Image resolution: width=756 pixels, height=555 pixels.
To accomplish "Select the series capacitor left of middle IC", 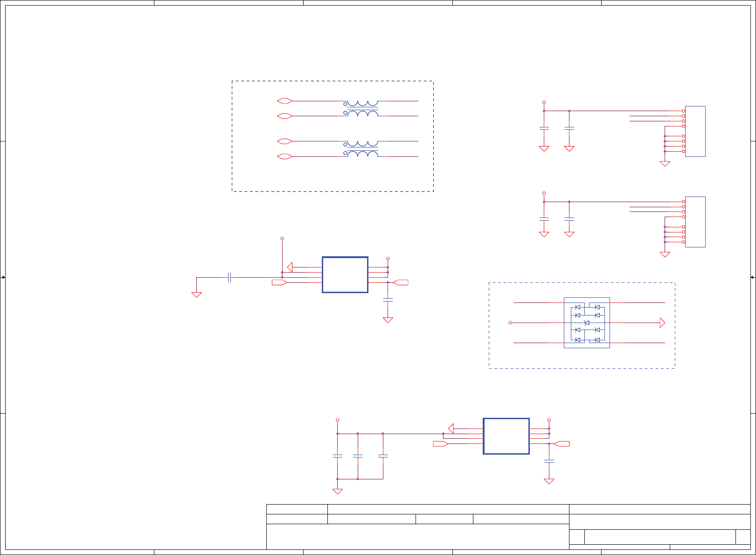I will click(x=229, y=277).
